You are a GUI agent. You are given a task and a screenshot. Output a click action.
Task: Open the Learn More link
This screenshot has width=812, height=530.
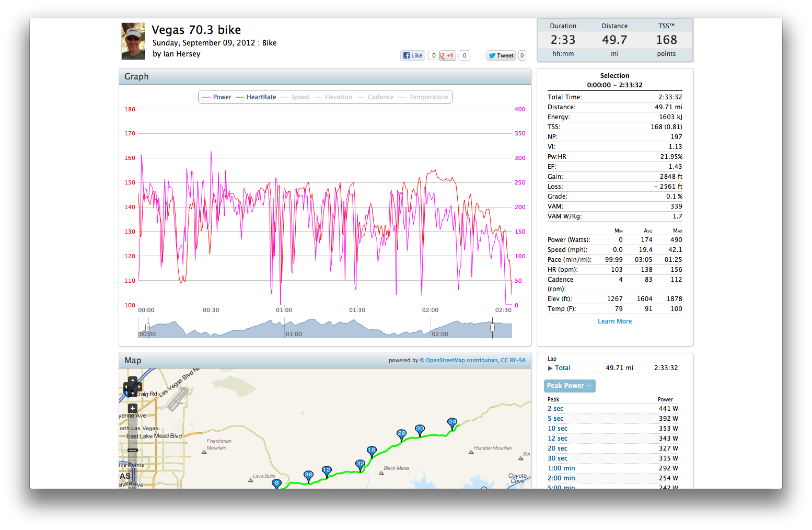(x=614, y=321)
